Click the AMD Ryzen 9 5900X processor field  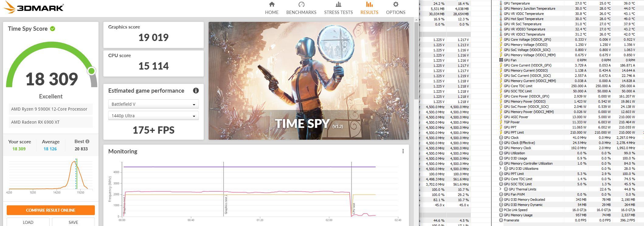[50, 109]
